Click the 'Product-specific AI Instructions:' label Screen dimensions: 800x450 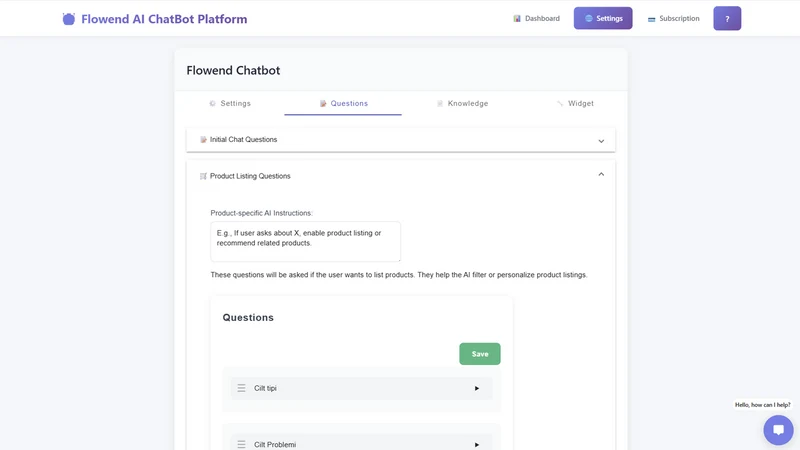(x=262, y=213)
